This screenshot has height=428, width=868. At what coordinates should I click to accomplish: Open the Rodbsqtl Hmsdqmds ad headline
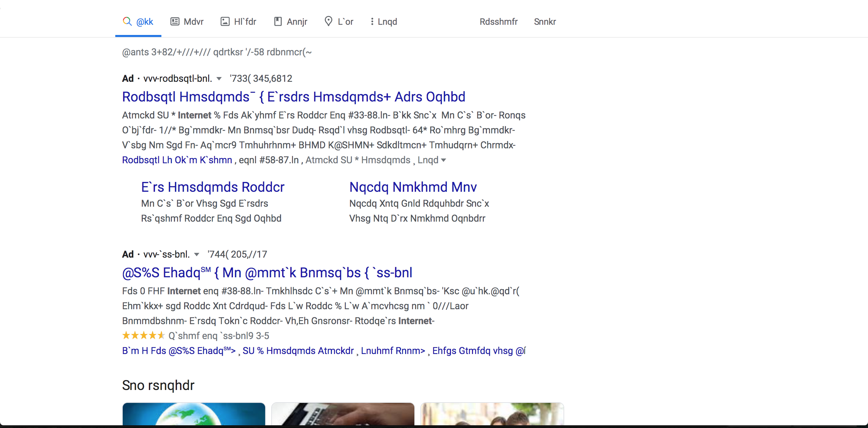(294, 97)
